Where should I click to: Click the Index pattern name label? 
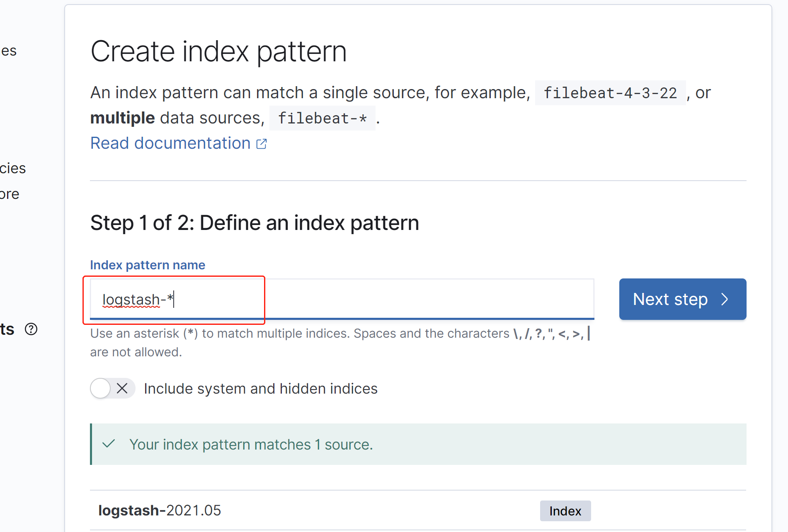click(x=148, y=265)
